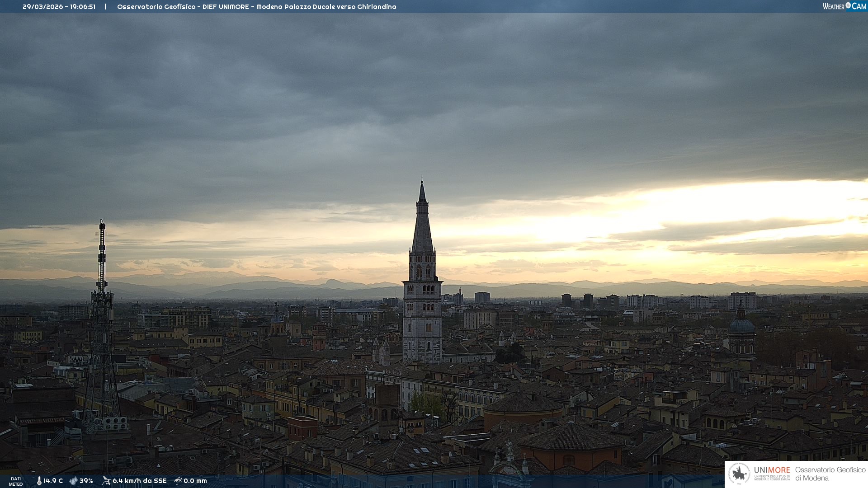This screenshot has height=488, width=868.
Task: Open the WeatherCam logo at top right
Action: (x=844, y=6)
